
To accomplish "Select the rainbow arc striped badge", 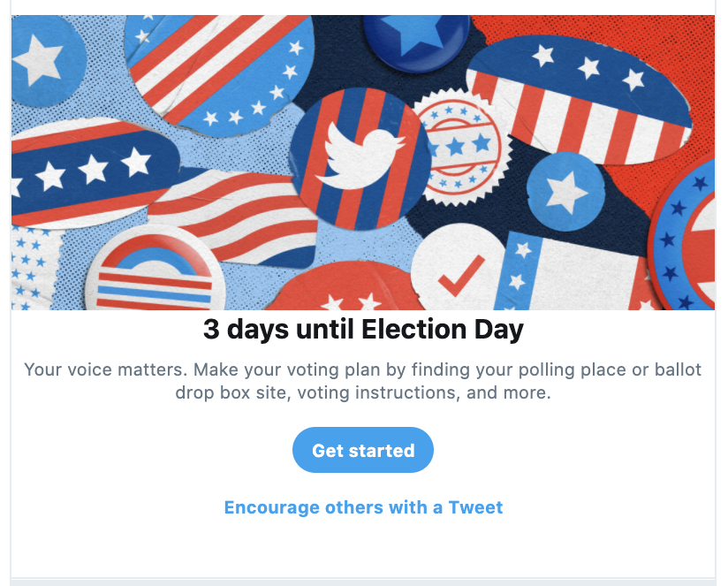I will (x=155, y=270).
